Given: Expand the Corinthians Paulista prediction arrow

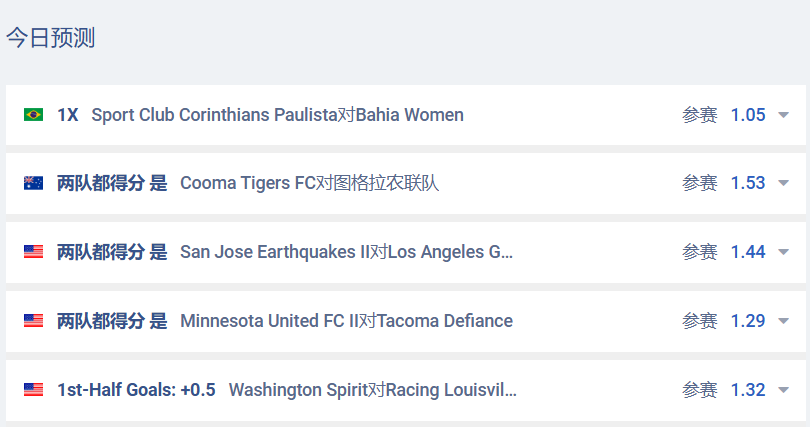Looking at the screenshot, I should pos(784,115).
